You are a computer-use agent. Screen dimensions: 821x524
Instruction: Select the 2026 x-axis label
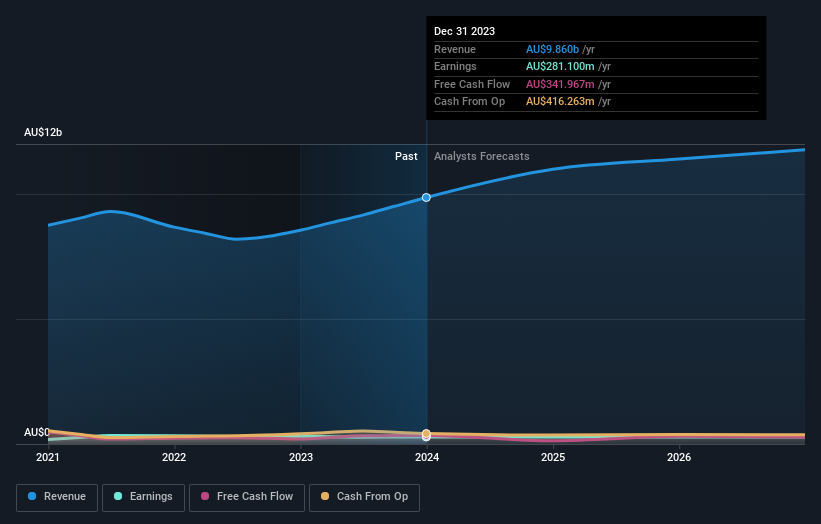(x=679, y=458)
